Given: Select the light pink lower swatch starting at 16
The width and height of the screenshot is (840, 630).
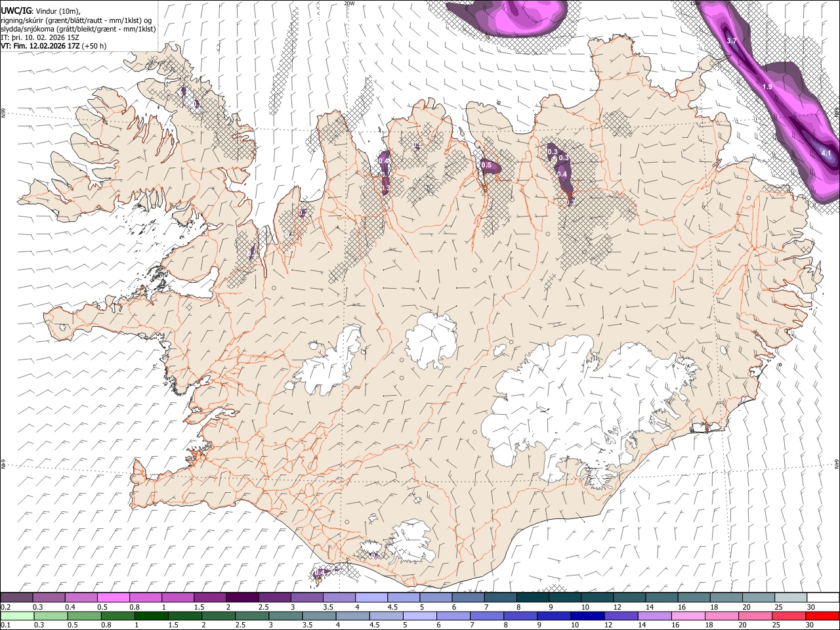Looking at the screenshot, I should pos(689,616).
